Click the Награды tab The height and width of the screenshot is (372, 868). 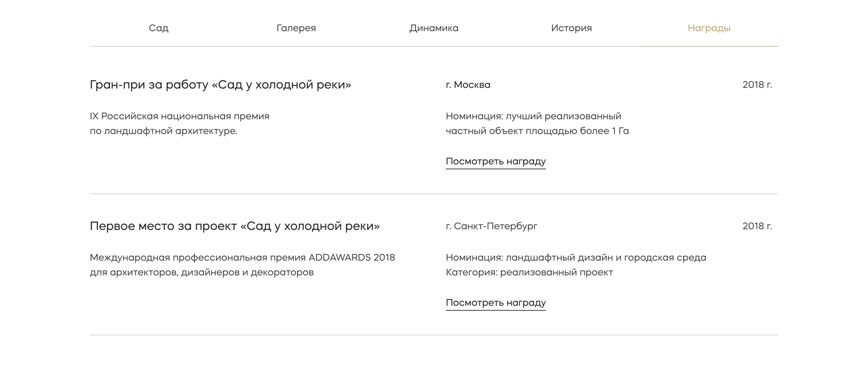tap(709, 28)
